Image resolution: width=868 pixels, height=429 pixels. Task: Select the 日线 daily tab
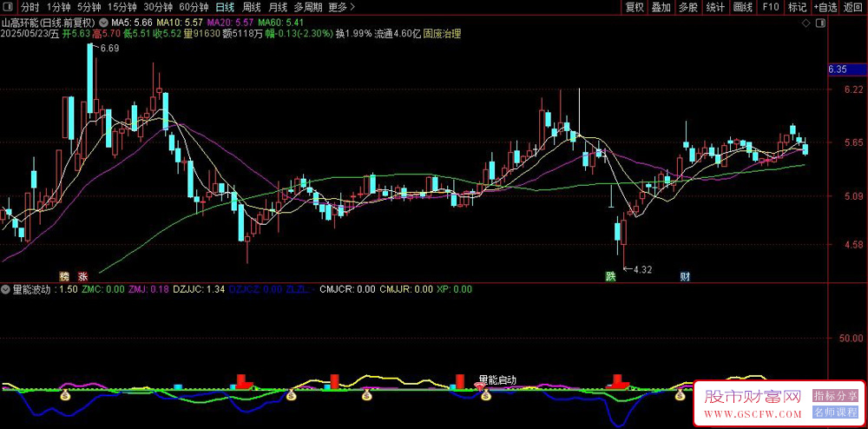[225, 7]
